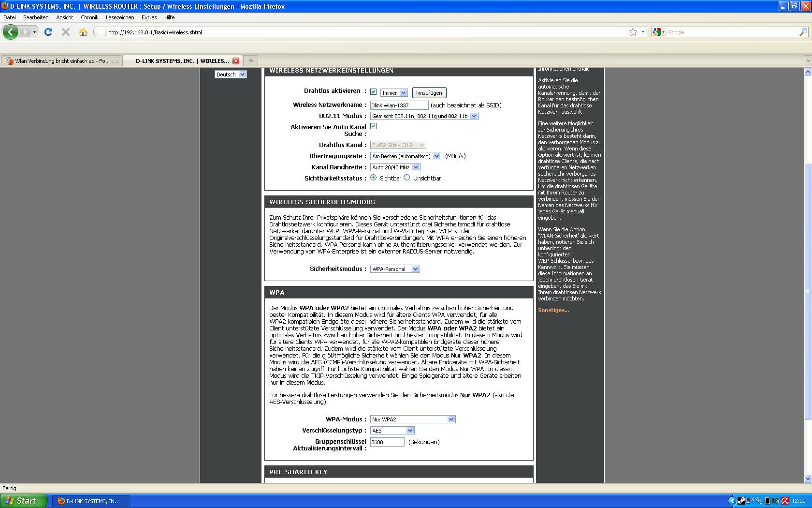Click the Firefox back arrow button

[11, 32]
